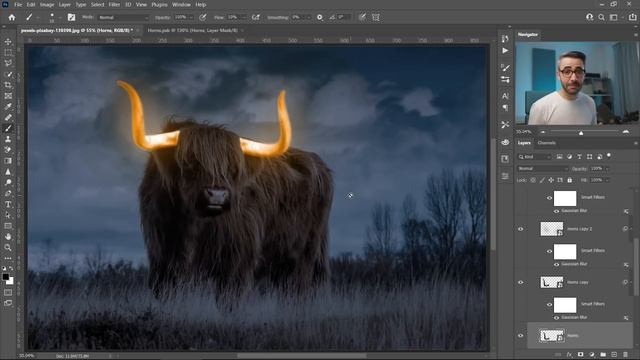Image resolution: width=640 pixels, height=360 pixels.
Task: Toggle Smart Filters visibility under Horns copy
Action: point(549,304)
